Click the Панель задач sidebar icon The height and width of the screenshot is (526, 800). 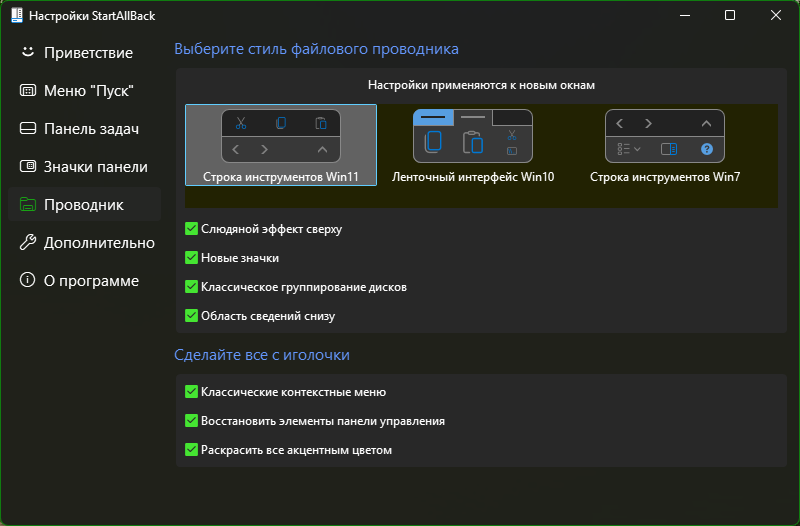click(28, 128)
